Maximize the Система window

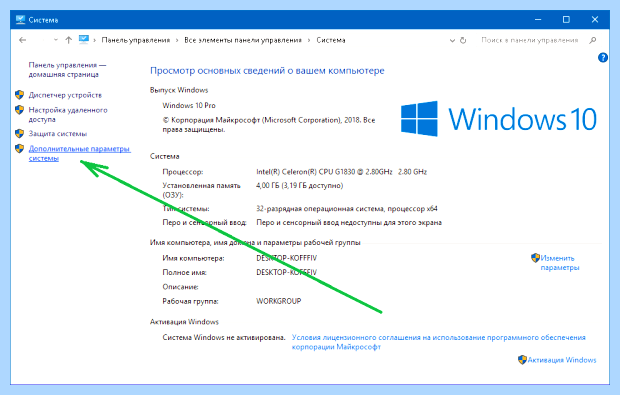566,19
